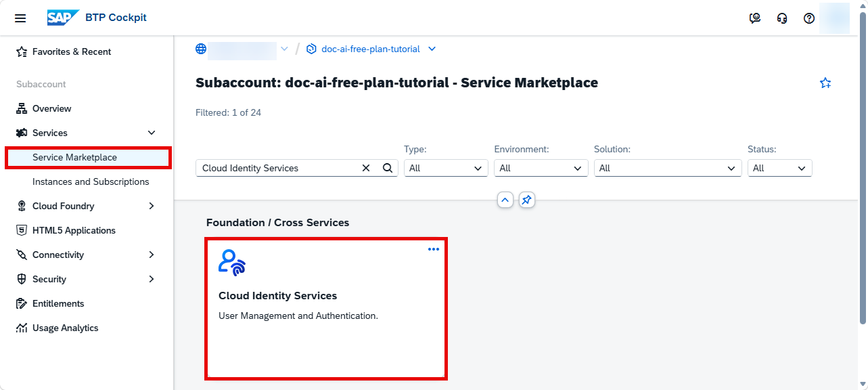Click the SAP logo
The height and width of the screenshot is (390, 868).
click(64, 18)
